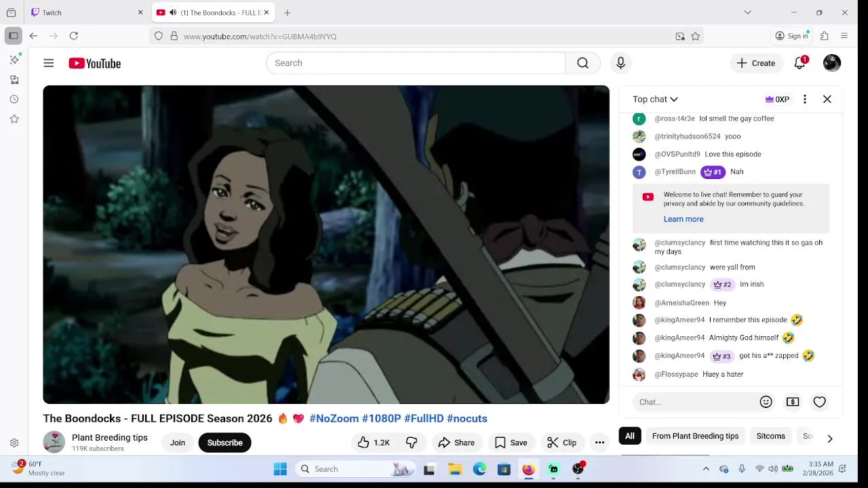
Task: Open picture-in-picture icon in address bar
Action: tap(680, 37)
